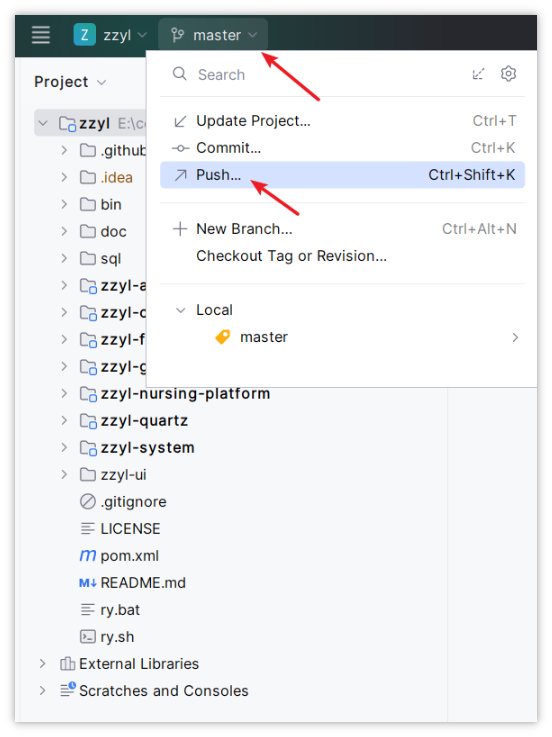Expand the External Libraries node

click(x=42, y=664)
